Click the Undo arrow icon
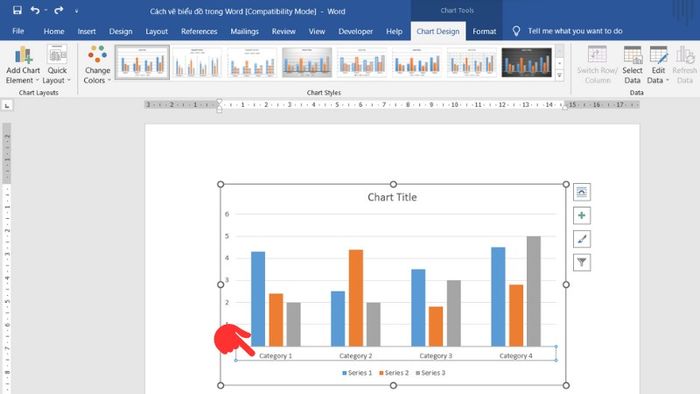This screenshot has height=394, width=700. coord(35,10)
